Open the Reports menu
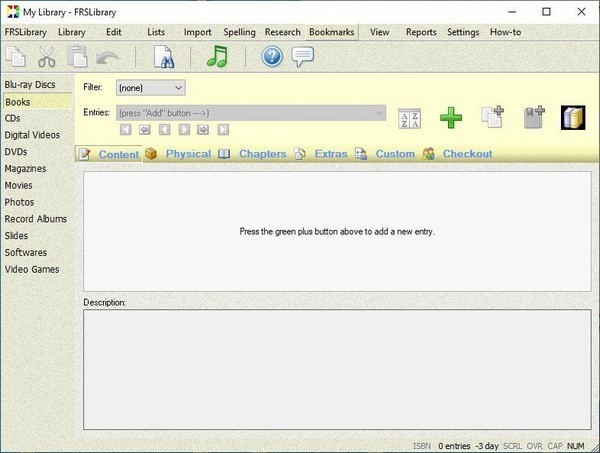Viewport: 600px width, 453px height. pyautogui.click(x=420, y=32)
